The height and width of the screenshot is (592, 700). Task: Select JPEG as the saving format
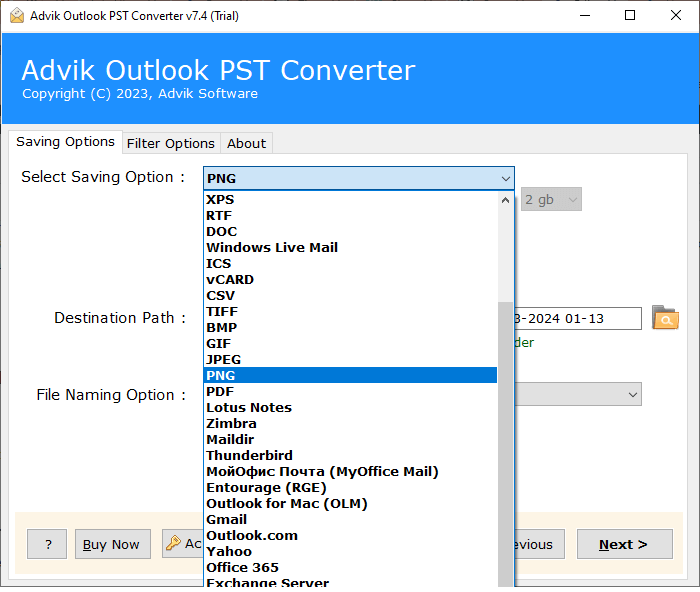pos(350,360)
